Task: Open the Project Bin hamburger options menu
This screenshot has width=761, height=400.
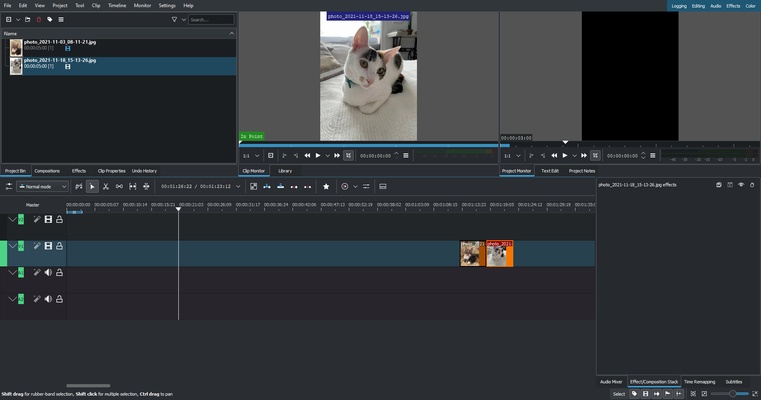Action: (61, 19)
